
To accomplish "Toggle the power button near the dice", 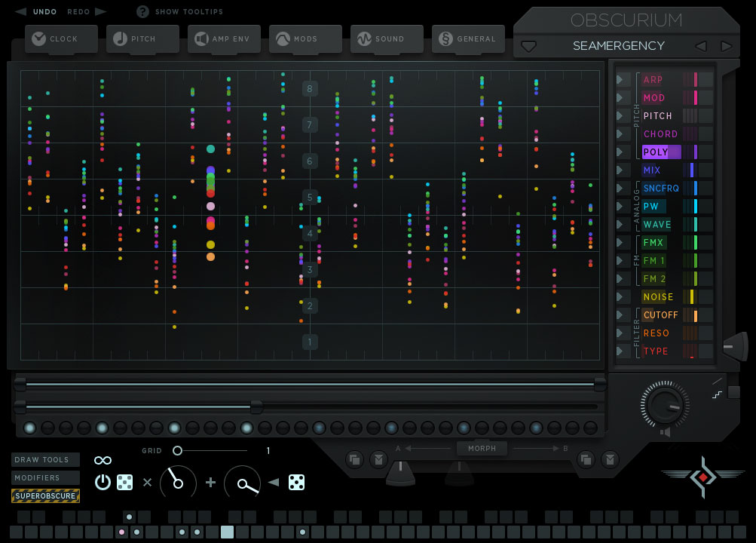I will [103, 482].
